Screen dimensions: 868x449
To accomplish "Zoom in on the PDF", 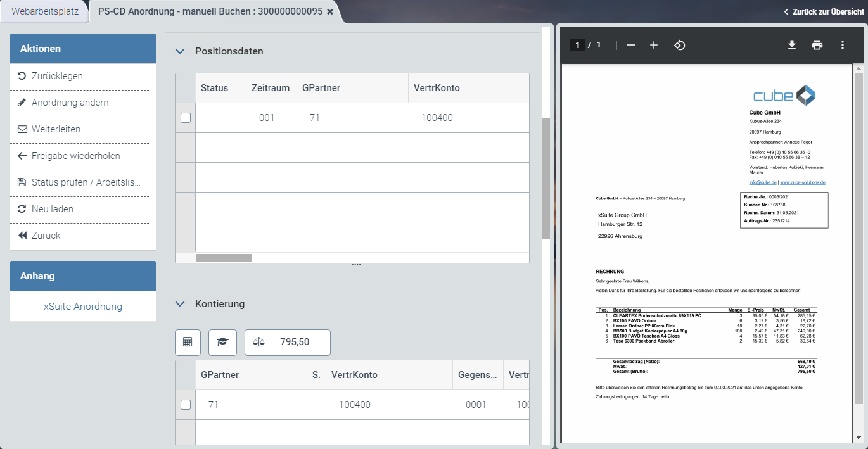I will click(x=654, y=45).
